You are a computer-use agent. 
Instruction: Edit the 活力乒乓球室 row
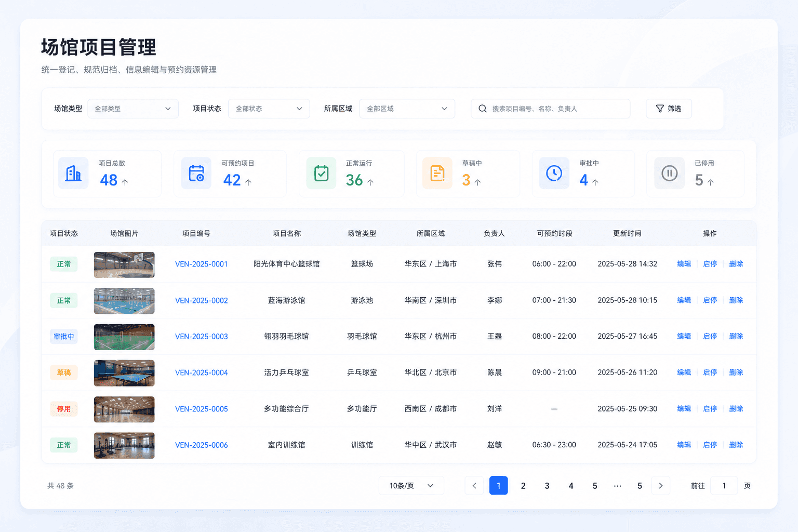coord(684,373)
